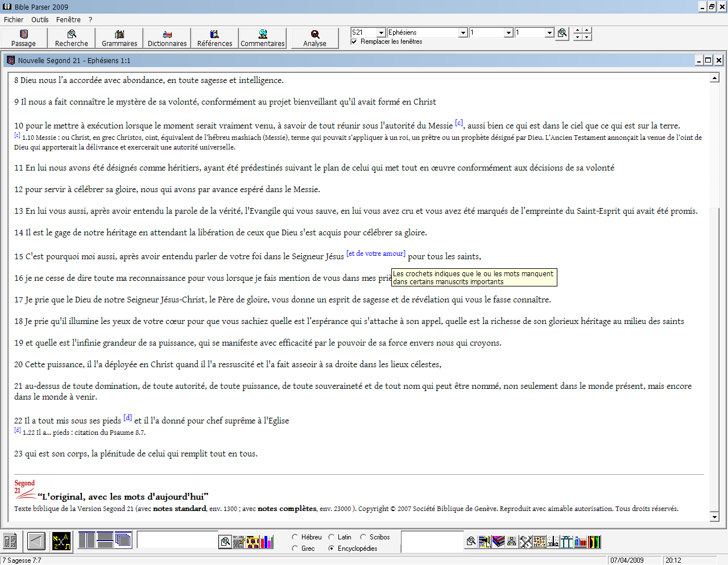Screen dimensions: 728x565
Task: Select the Scribos radio button
Action: pos(363,537)
